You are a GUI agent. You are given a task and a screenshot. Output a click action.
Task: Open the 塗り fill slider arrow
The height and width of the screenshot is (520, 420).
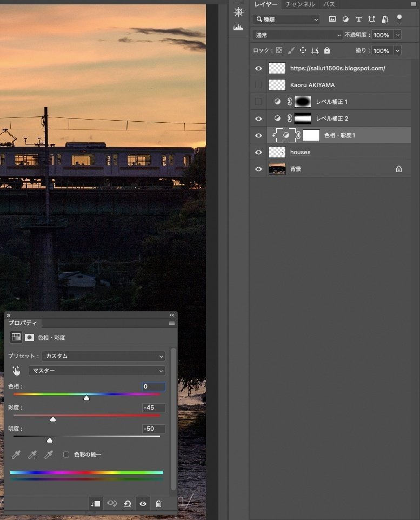pyautogui.click(x=397, y=50)
